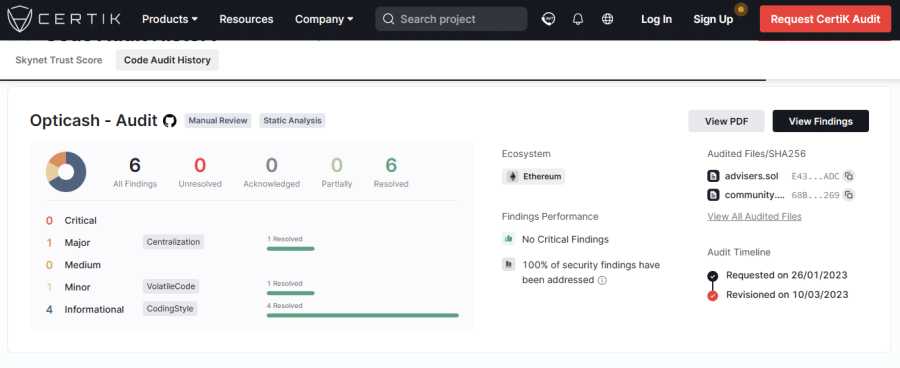Screen dimensions: 900x368
Task: Click the 6 All Findings count
Action: point(135,165)
